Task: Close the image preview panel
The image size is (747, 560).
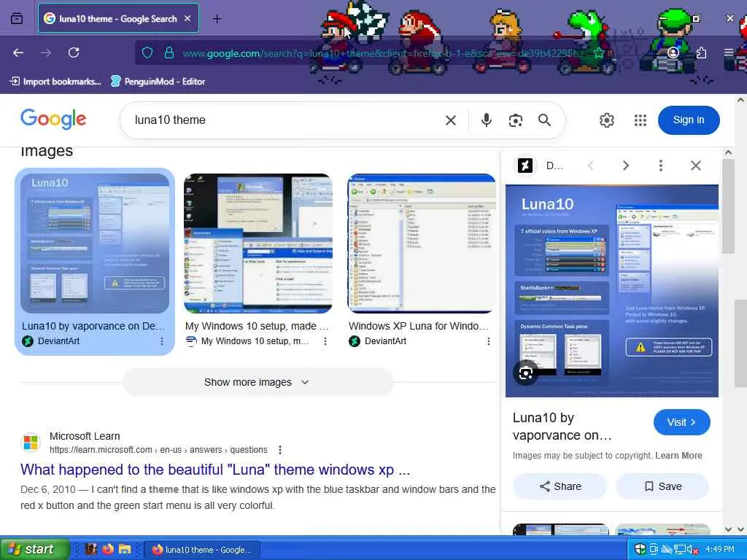Action: [x=695, y=166]
